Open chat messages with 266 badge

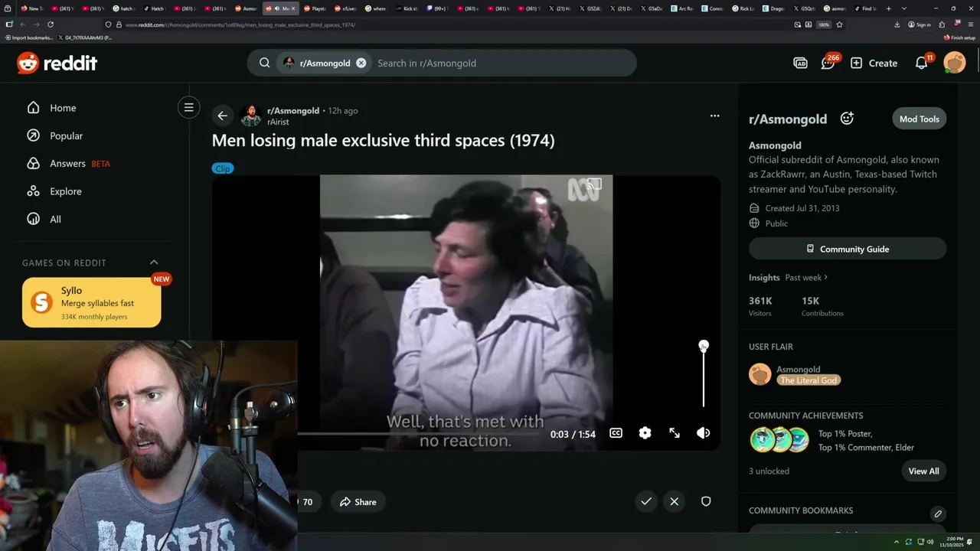click(x=828, y=63)
